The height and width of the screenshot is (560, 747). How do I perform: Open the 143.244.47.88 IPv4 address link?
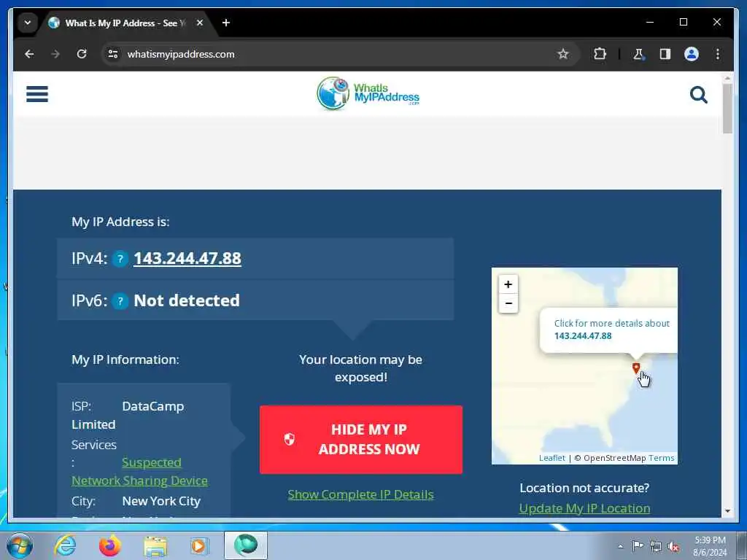[x=187, y=259]
